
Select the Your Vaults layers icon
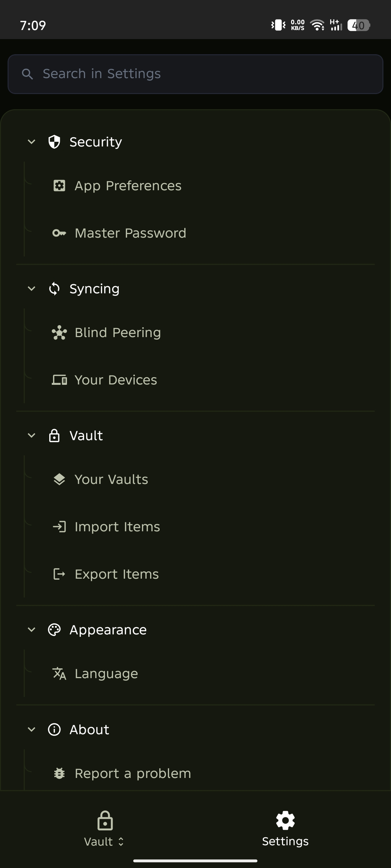59,479
